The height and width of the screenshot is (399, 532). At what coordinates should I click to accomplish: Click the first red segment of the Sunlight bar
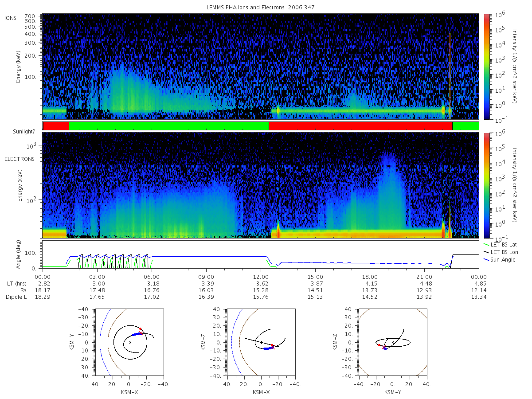[56, 126]
